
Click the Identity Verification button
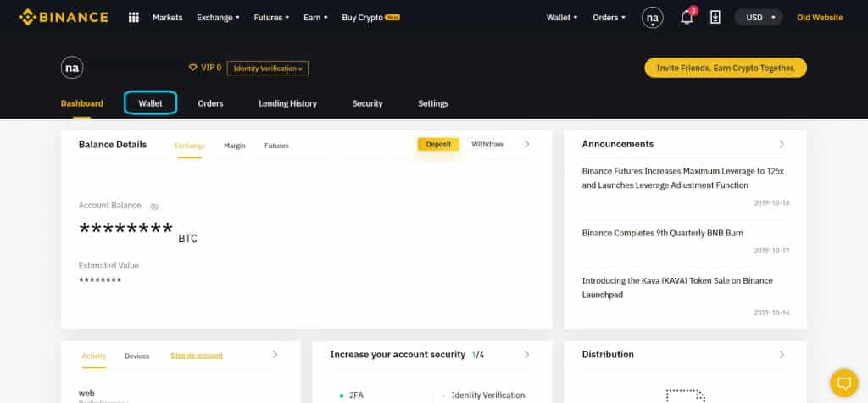click(x=267, y=69)
